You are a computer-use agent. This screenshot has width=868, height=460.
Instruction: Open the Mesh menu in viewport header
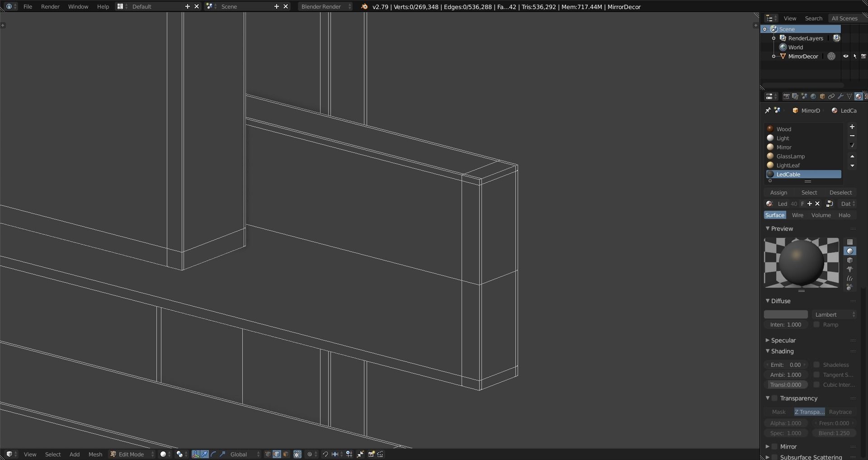tap(95, 454)
